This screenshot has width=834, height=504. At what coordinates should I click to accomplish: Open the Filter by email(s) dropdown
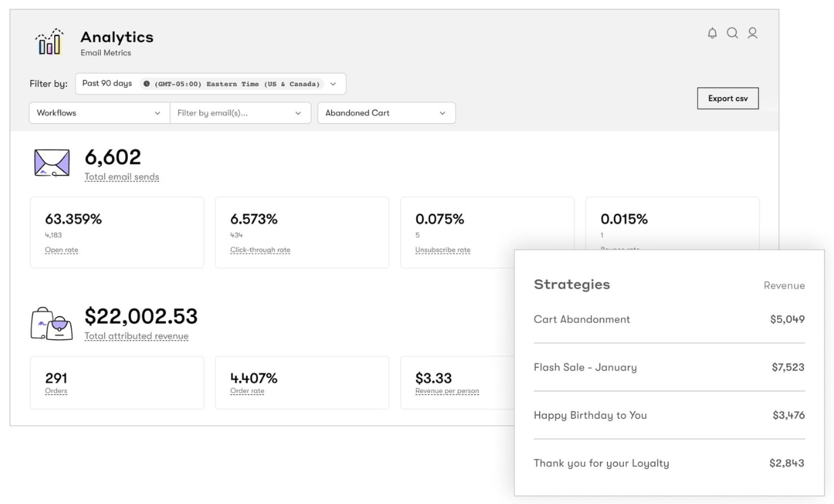click(x=241, y=112)
